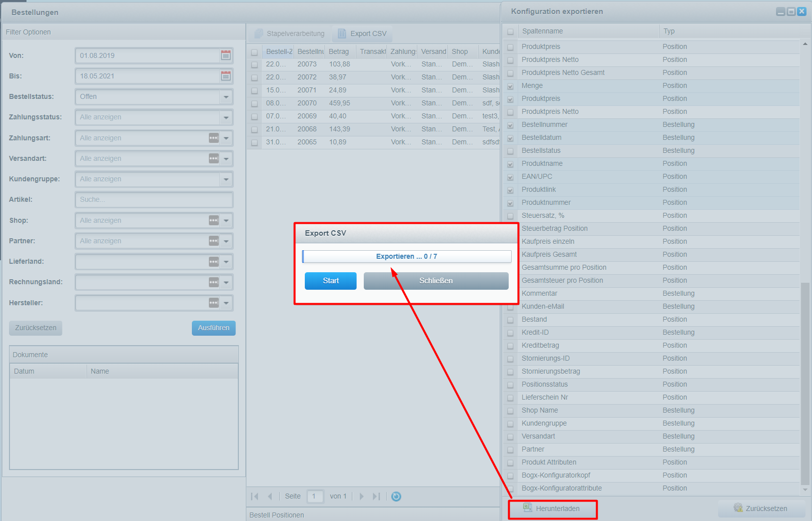Screen dimensions: 812x521
Task: Select all orders via grid header checkbox
Action: tap(254, 52)
